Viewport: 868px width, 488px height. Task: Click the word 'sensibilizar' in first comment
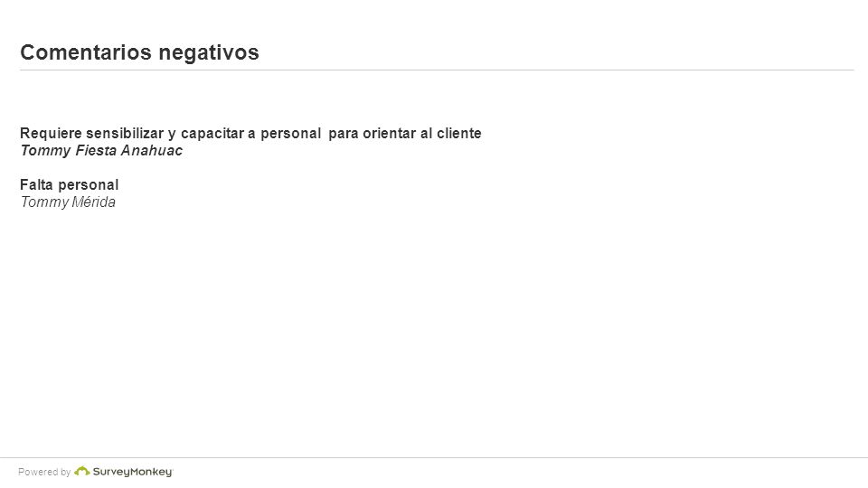[x=125, y=134]
